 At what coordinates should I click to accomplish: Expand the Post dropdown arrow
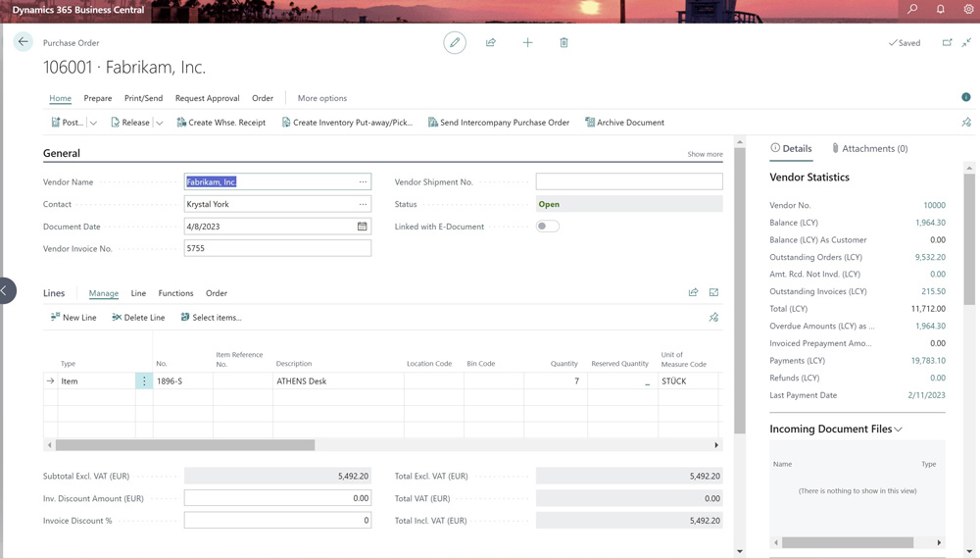[93, 124]
